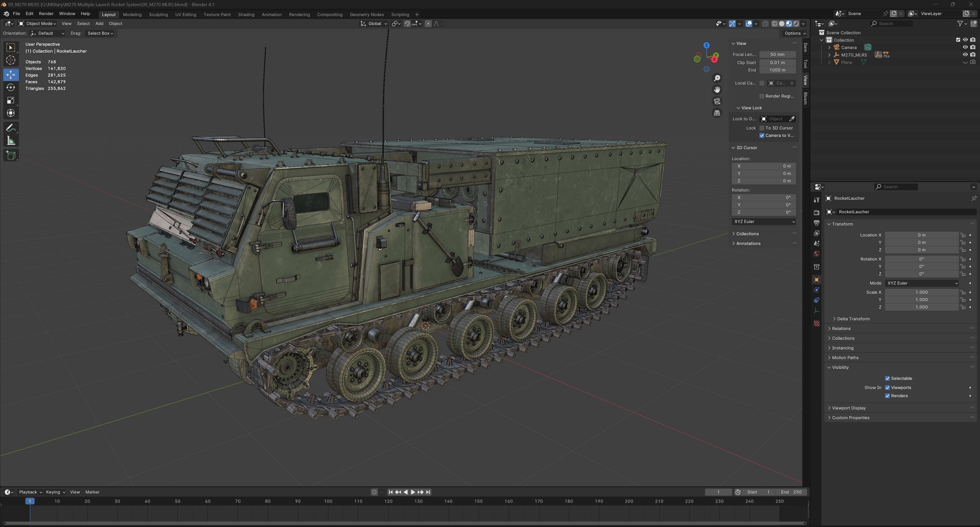Click Marker in the timeline header

(92, 492)
